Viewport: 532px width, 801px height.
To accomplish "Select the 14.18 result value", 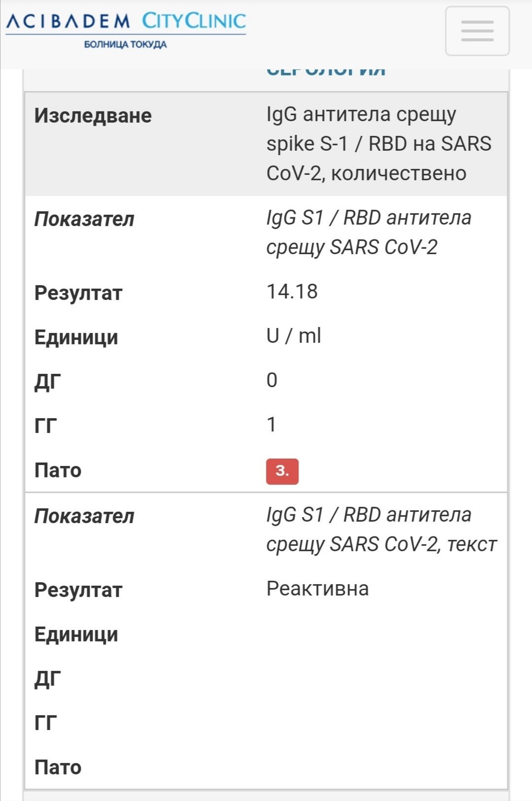I will tap(292, 292).
